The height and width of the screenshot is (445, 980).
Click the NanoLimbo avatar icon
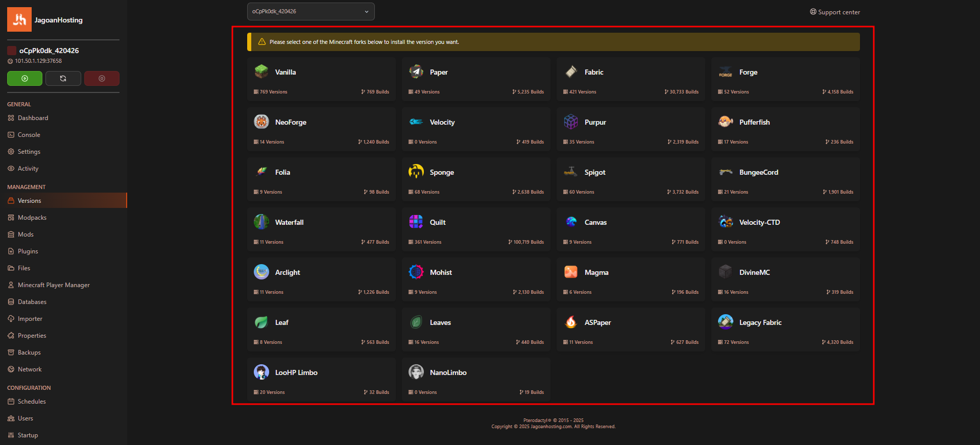tap(416, 372)
